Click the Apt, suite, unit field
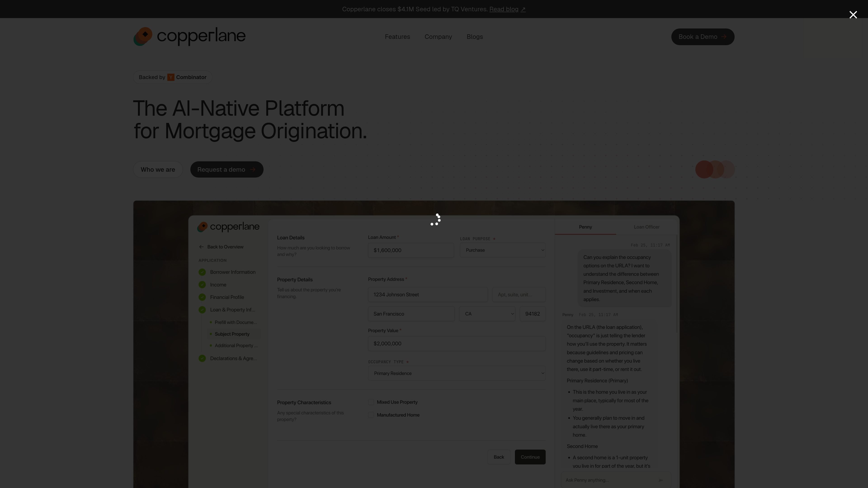Screen dimensions: 868x488 point(519,295)
